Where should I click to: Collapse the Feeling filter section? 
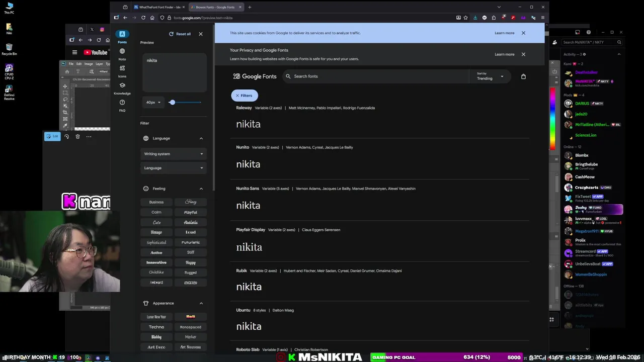pos(201,189)
